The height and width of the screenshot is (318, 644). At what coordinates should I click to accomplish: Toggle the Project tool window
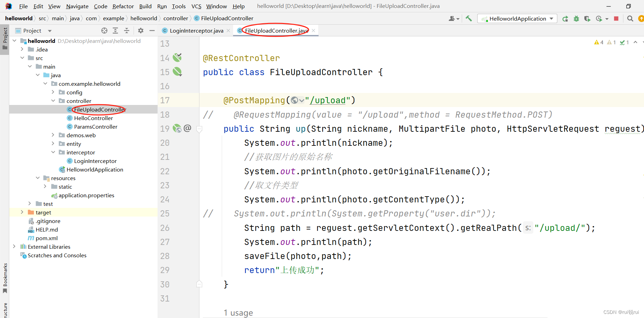click(x=5, y=36)
